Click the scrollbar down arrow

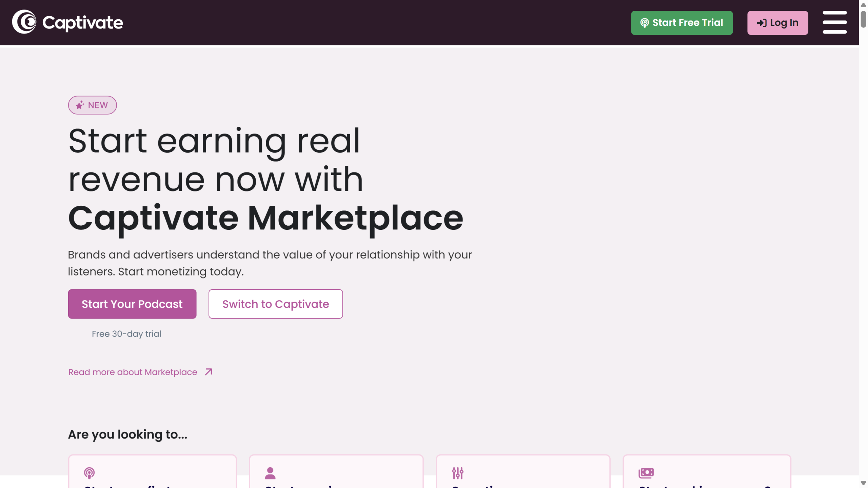(863, 483)
